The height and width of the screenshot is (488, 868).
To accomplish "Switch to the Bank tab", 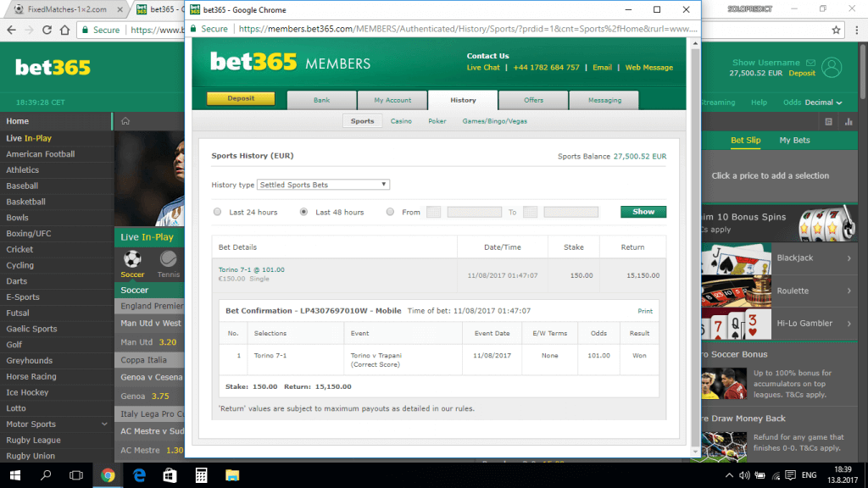I will point(321,100).
